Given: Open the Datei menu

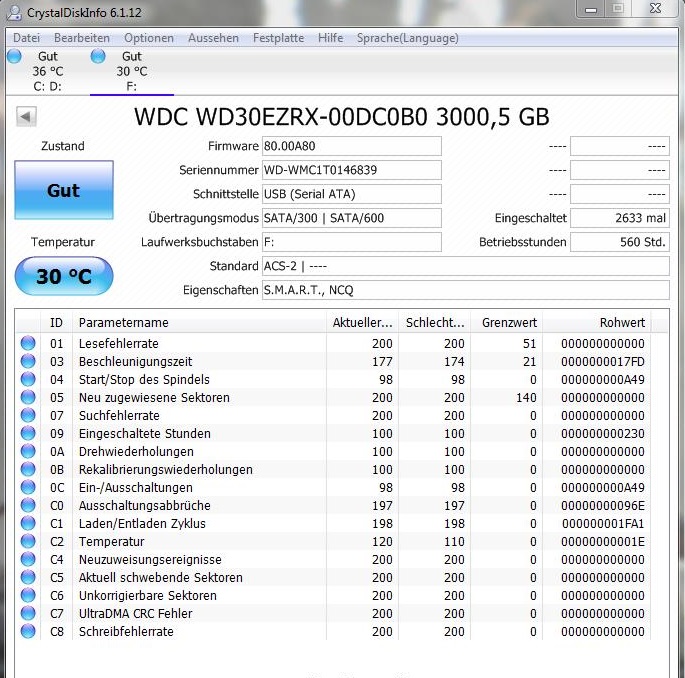Looking at the screenshot, I should tap(27, 38).
